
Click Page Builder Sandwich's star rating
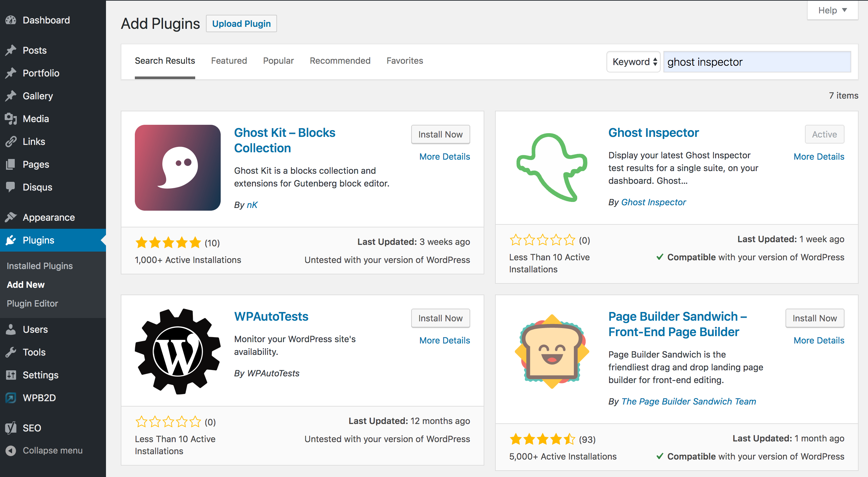(542, 439)
